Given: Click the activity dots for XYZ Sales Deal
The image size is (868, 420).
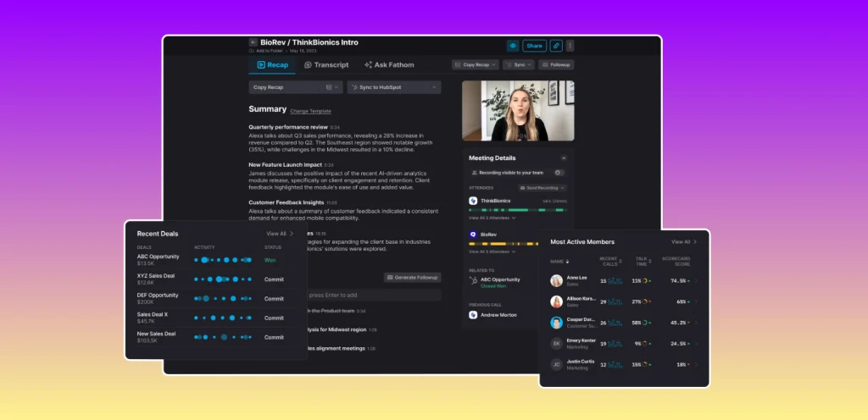Looking at the screenshot, I should (223, 279).
